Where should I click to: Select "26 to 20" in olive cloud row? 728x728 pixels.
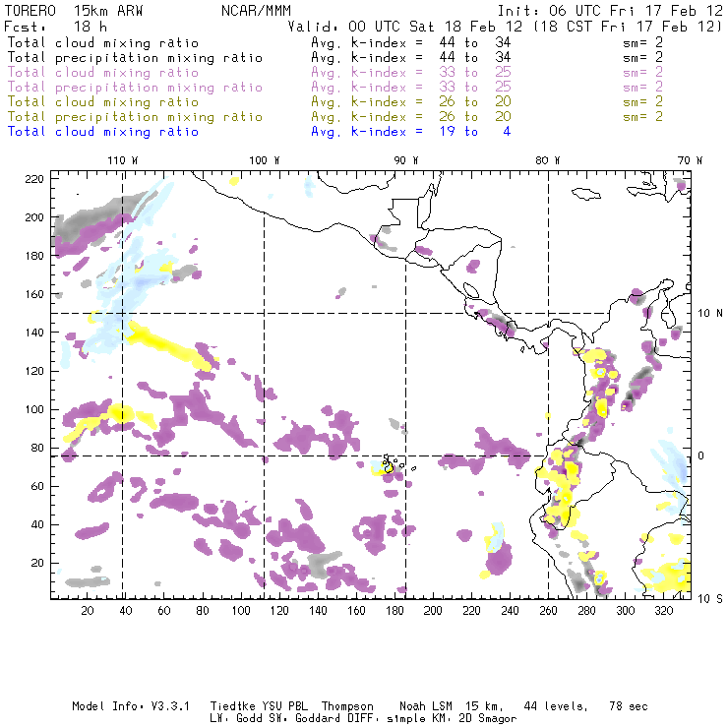click(x=475, y=102)
